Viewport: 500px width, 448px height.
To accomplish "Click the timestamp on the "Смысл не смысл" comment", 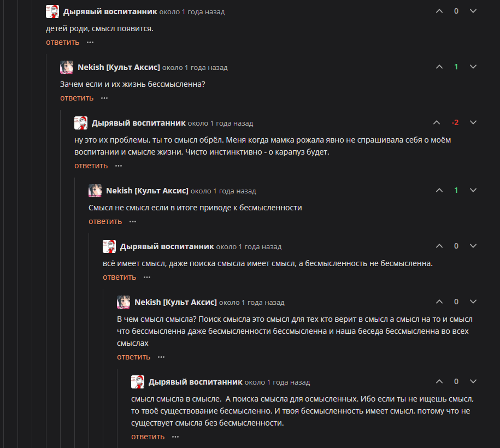I will coord(223,191).
